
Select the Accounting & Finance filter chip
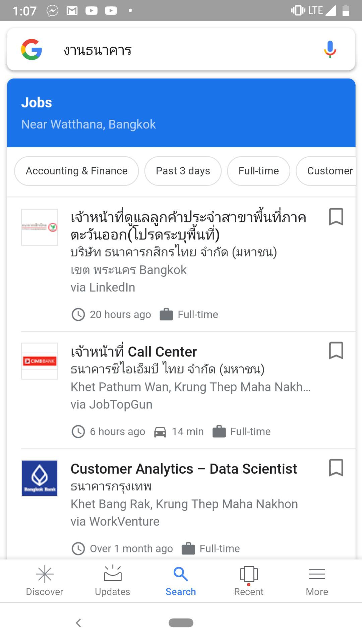(76, 171)
